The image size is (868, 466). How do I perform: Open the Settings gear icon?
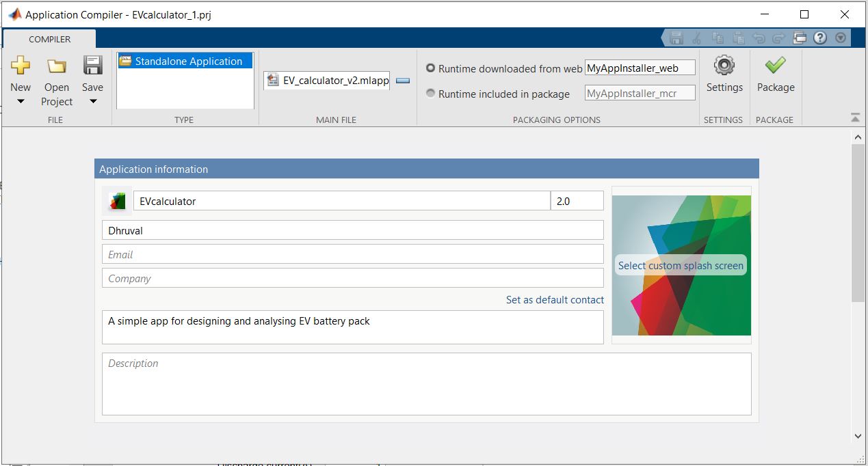pyautogui.click(x=724, y=66)
